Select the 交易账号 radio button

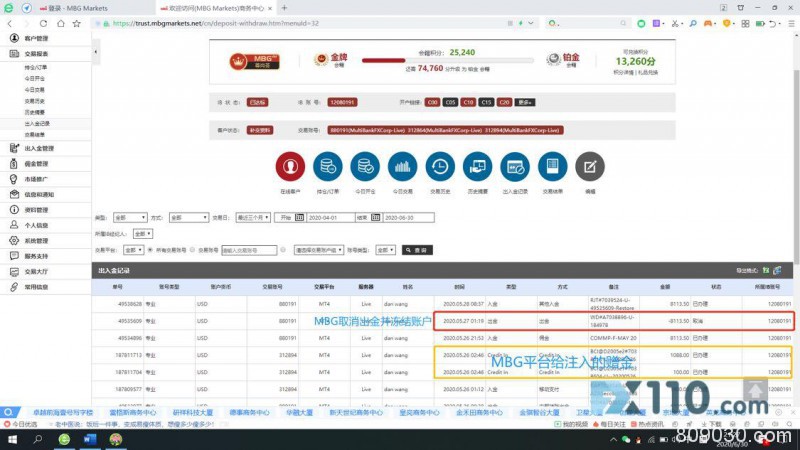[x=192, y=250]
